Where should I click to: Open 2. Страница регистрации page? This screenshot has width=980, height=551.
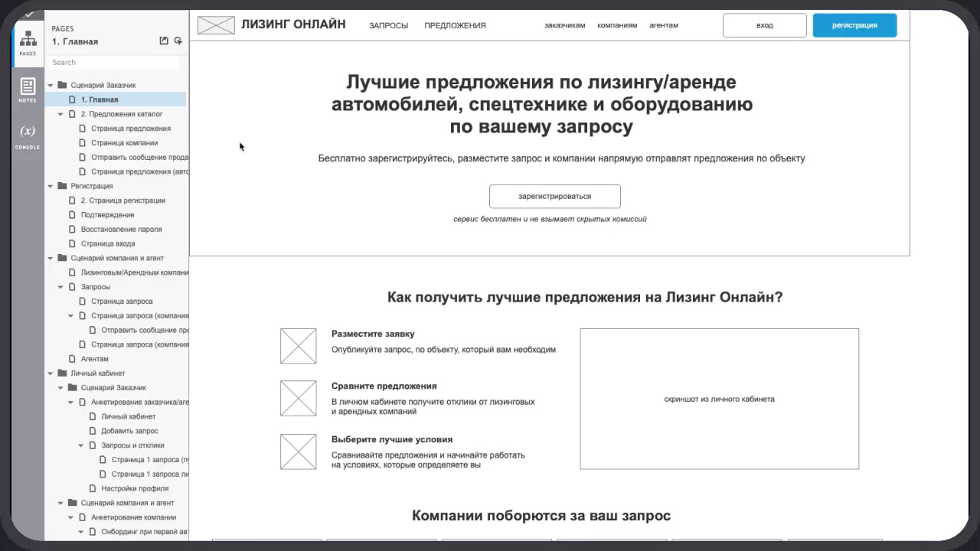pos(123,201)
